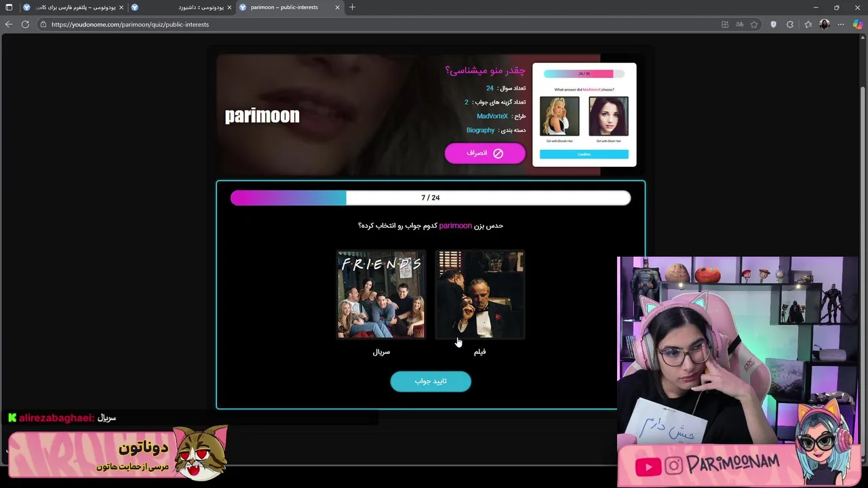
Task: Switch to the parimoon ~ public-interests tab
Action: point(290,7)
